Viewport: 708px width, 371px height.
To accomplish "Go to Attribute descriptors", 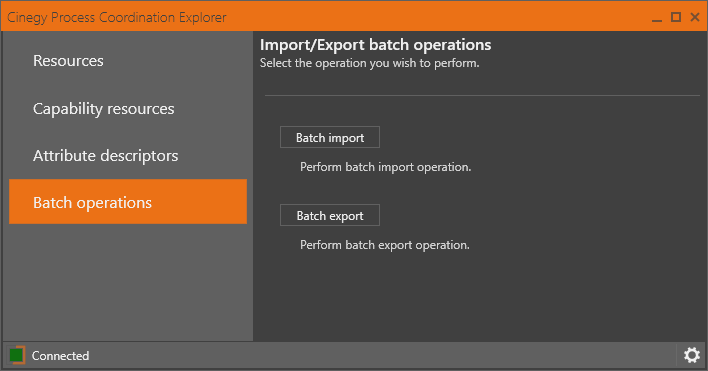I will point(128,156).
